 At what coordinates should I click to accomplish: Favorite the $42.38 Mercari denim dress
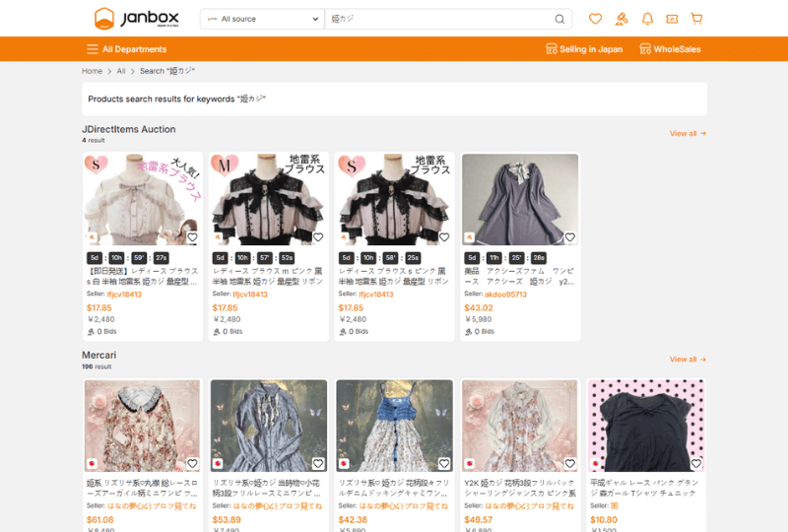[x=444, y=463]
